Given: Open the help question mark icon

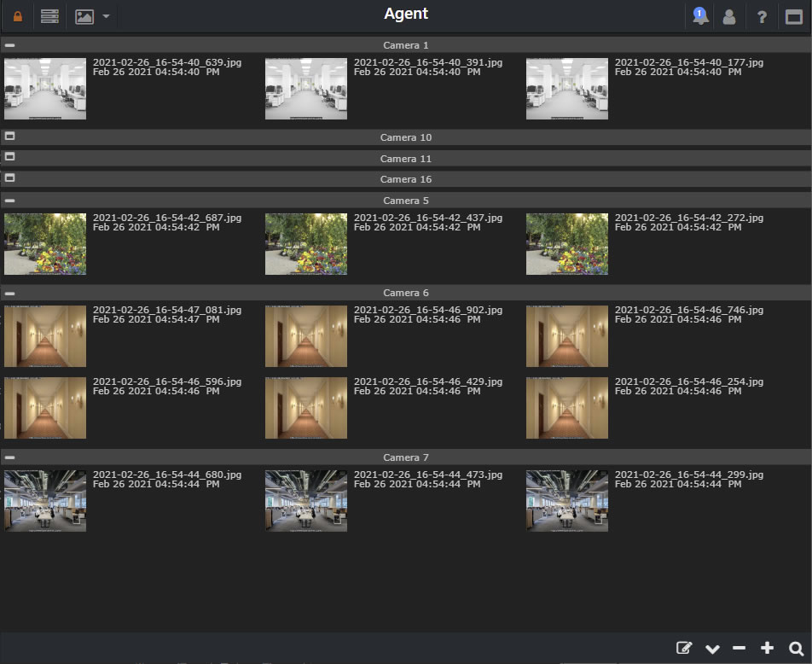Looking at the screenshot, I should click(762, 15).
